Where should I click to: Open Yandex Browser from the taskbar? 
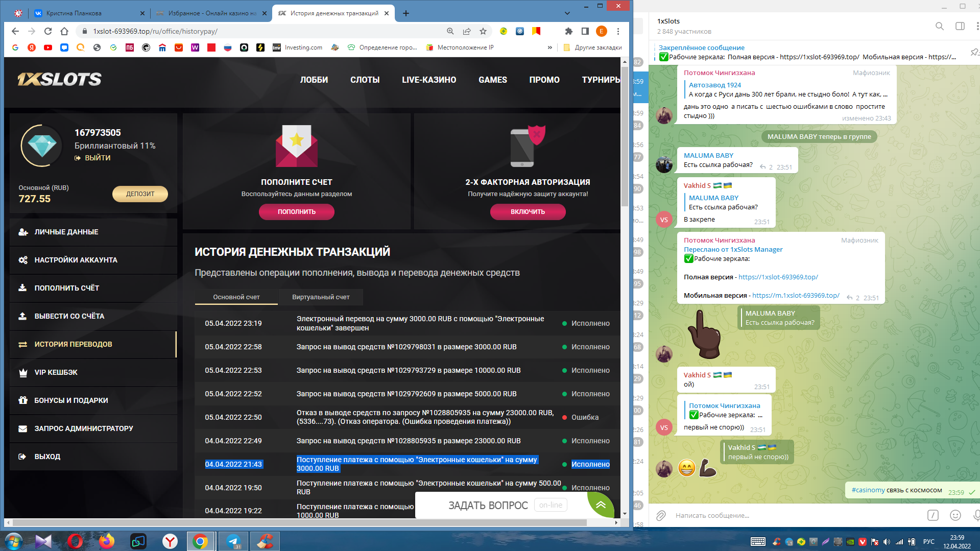pyautogui.click(x=170, y=541)
